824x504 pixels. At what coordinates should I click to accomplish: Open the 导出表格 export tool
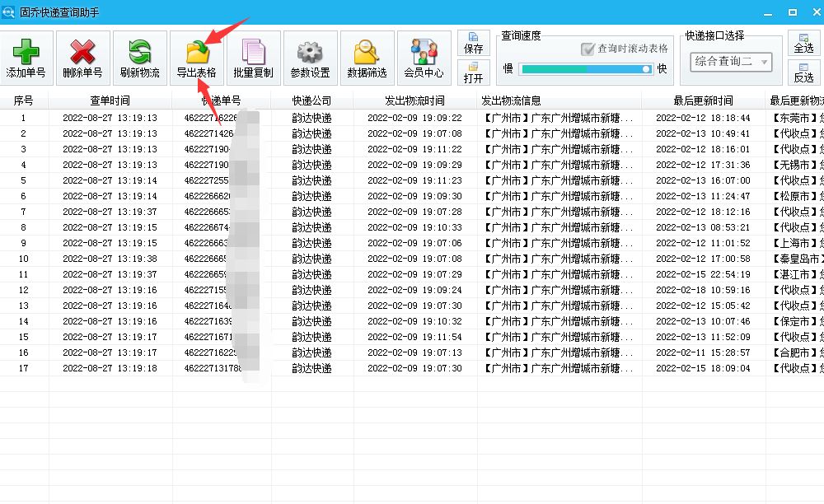point(195,58)
